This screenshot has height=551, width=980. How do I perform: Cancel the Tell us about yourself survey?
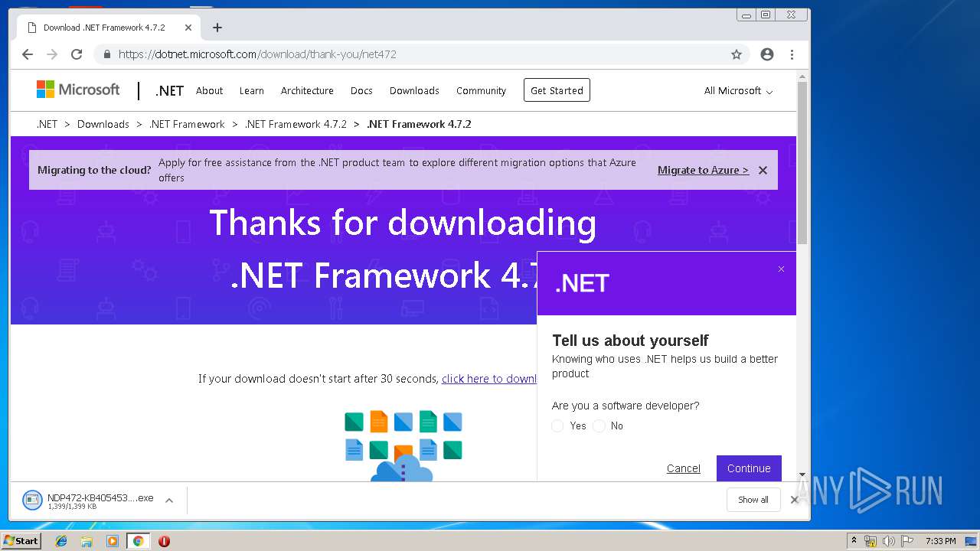(x=683, y=468)
